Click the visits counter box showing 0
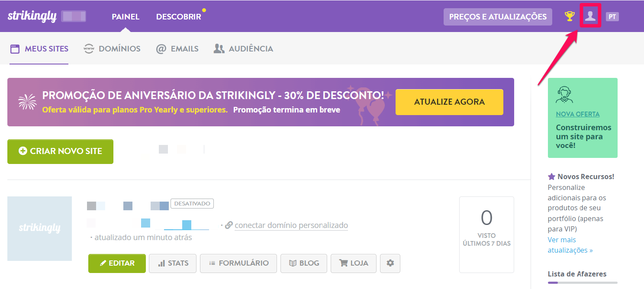Screen dimensions: 644x289 (x=486, y=234)
